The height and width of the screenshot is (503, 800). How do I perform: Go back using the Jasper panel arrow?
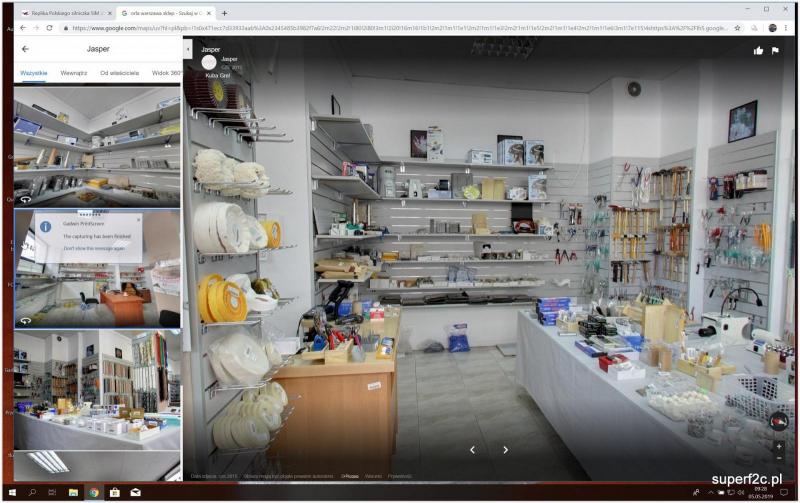[x=25, y=48]
